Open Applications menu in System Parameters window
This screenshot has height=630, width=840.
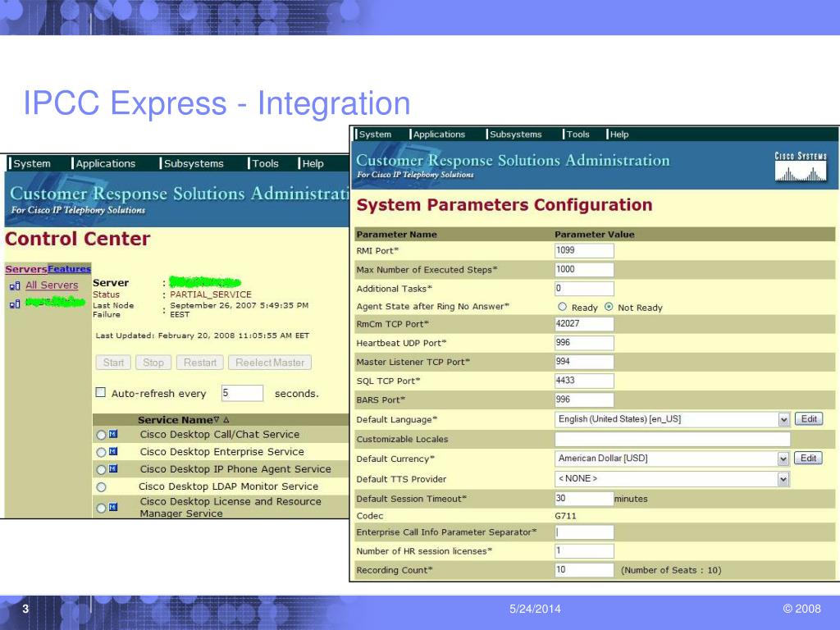(x=439, y=135)
